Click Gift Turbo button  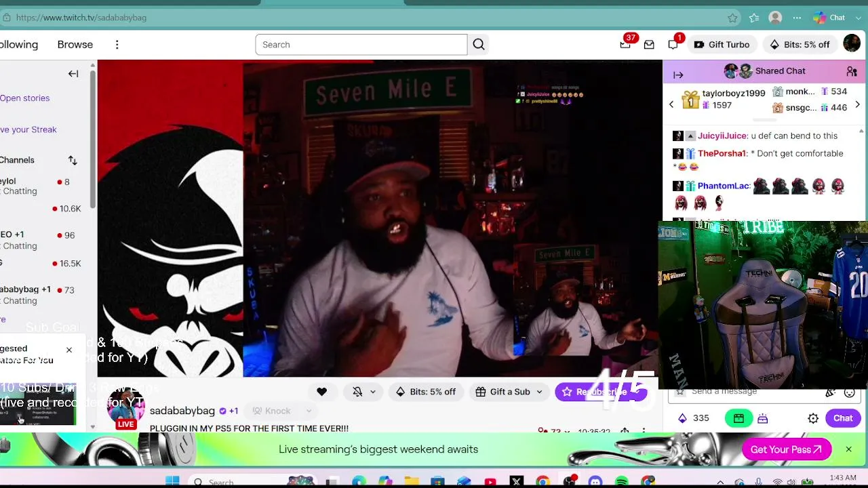[722, 45]
